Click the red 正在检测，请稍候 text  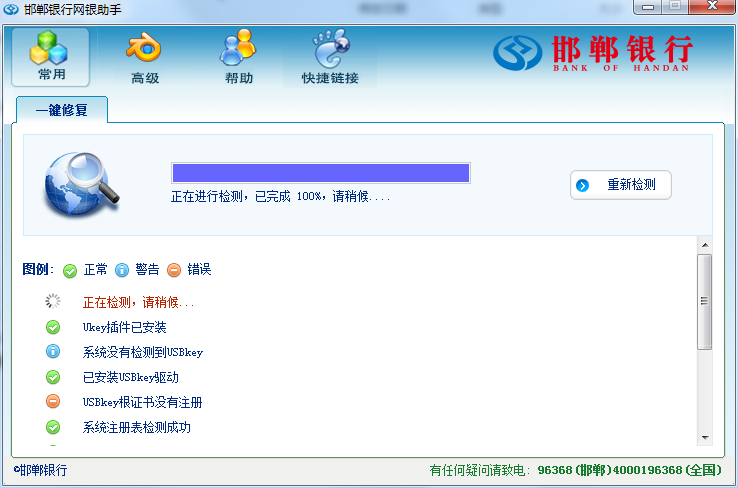point(138,302)
